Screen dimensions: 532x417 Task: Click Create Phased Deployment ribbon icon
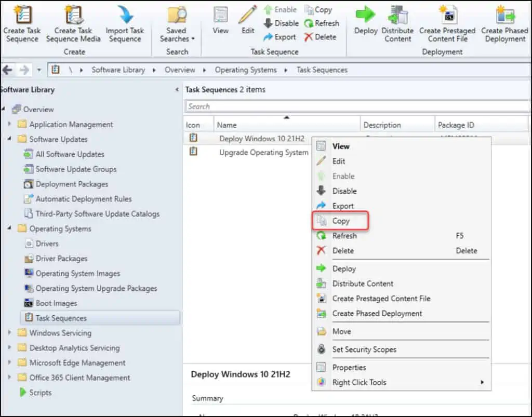[505, 15]
